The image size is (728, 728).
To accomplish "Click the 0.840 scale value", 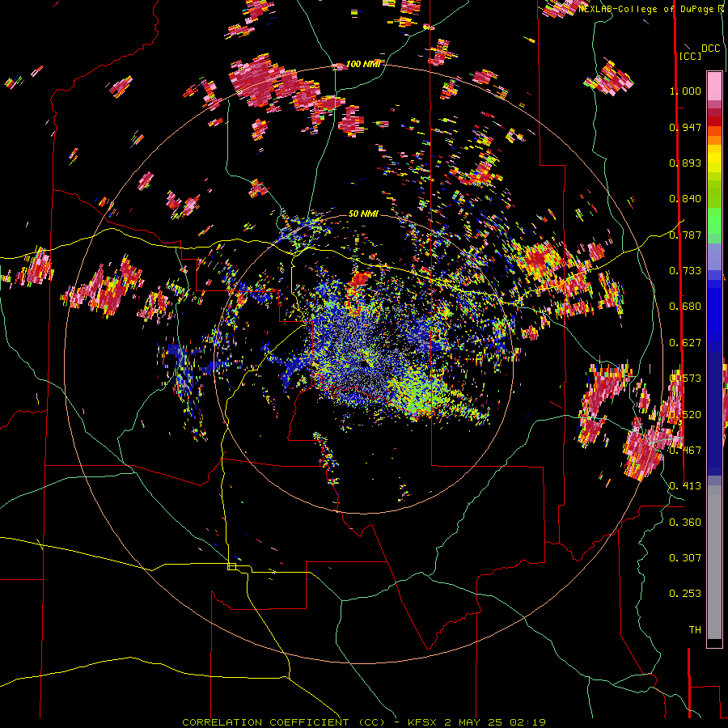I will [685, 199].
